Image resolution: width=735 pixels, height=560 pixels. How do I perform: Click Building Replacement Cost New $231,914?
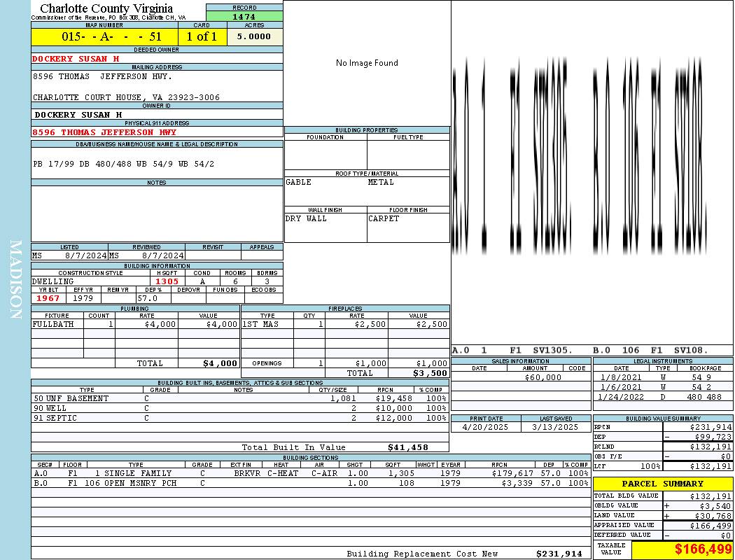559,554
